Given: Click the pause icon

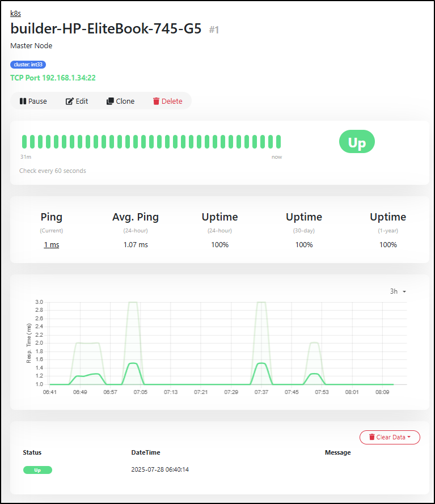Looking at the screenshot, I should pos(23,101).
